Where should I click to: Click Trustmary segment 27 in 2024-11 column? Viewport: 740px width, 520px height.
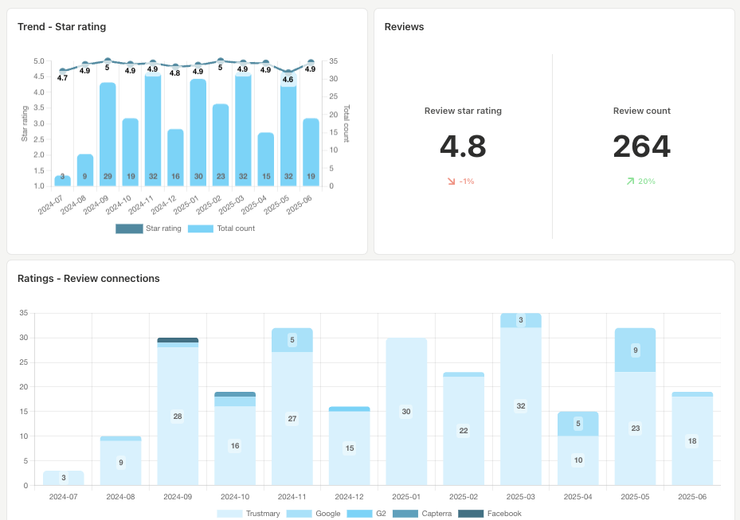coord(292,419)
